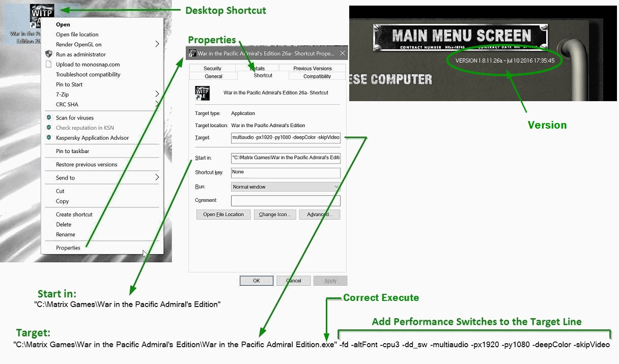Click the Comment input field
Image resolution: width=619 pixels, height=364 pixels.
click(286, 200)
